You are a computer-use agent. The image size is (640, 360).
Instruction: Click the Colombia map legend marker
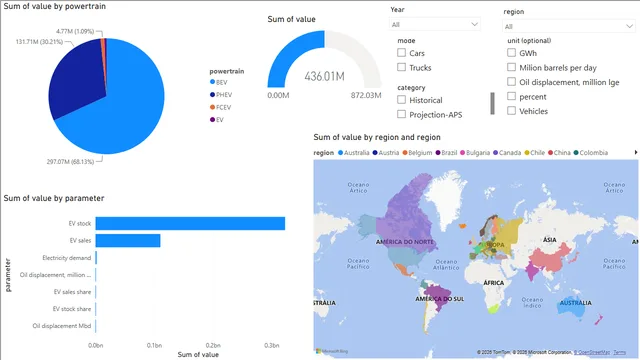tap(576, 153)
